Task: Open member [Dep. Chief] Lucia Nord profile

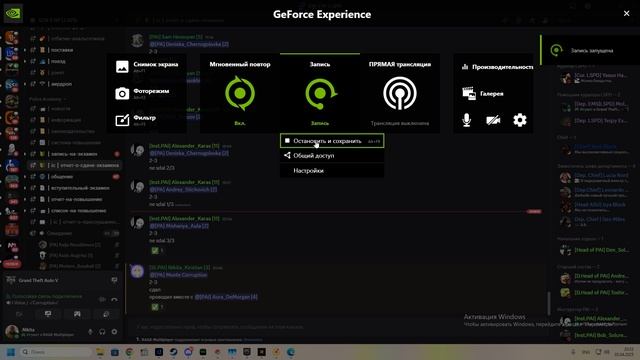Action: [594, 177]
